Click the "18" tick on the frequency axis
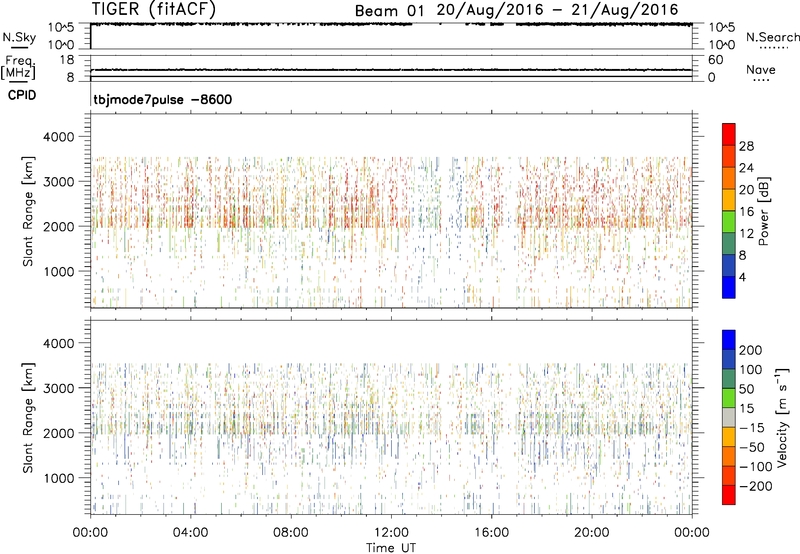The height and width of the screenshot is (554, 800). [x=67, y=60]
